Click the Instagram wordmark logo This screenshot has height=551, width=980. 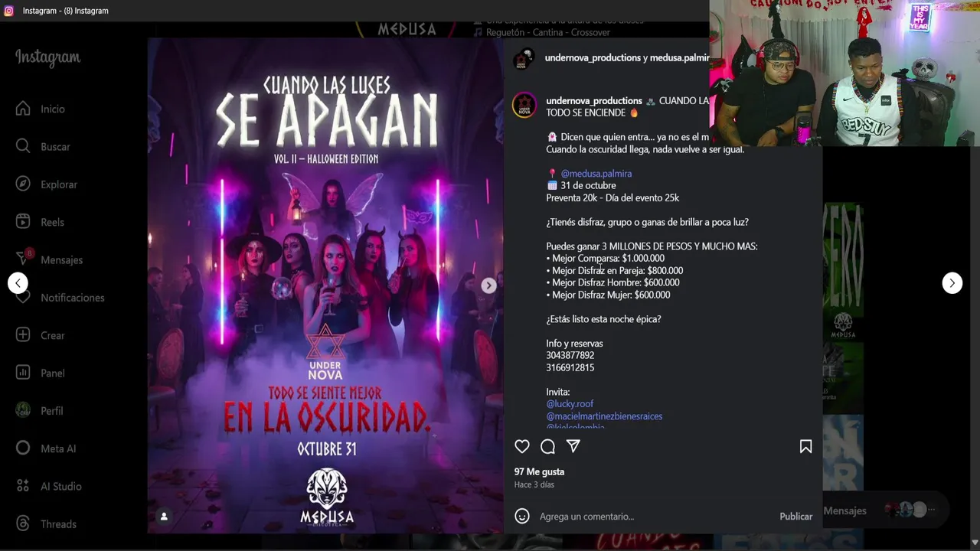click(47, 57)
